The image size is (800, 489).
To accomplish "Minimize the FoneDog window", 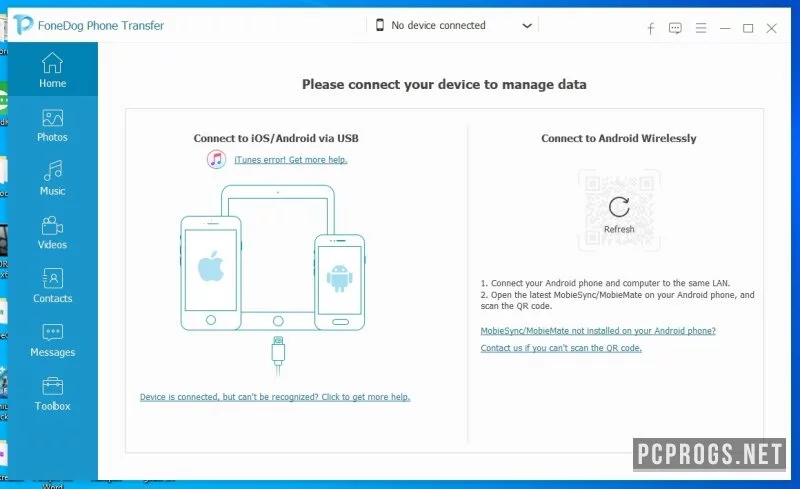I will tap(725, 29).
